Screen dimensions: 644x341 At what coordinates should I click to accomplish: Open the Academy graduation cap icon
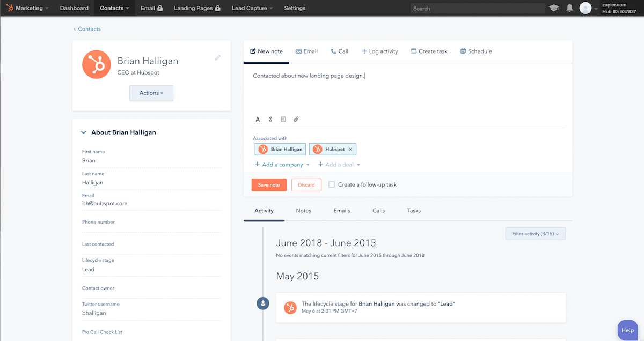(554, 8)
